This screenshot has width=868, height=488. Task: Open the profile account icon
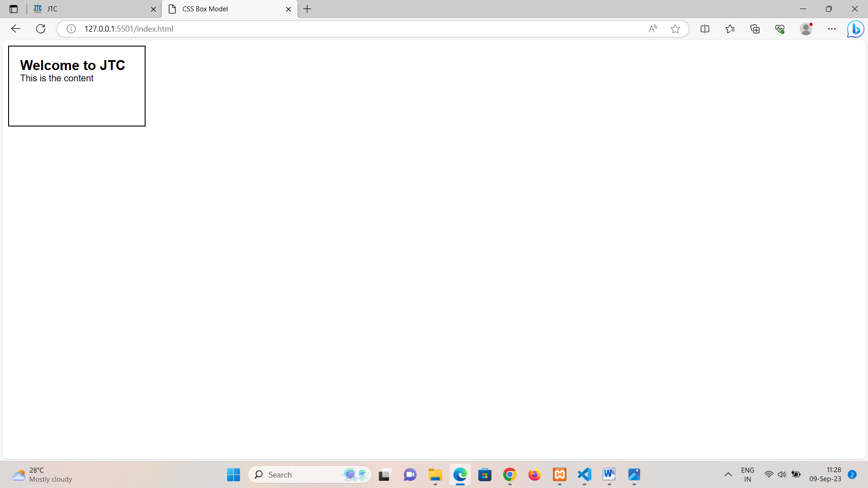coord(806,29)
